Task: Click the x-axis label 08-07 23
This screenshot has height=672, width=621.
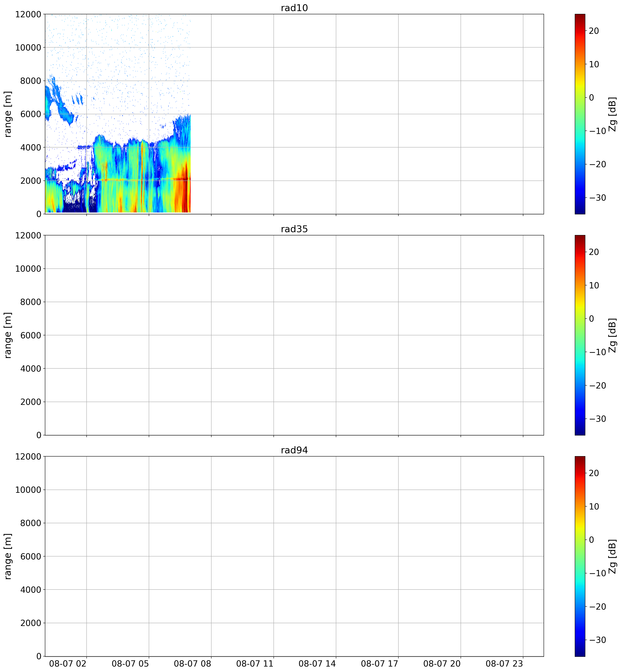Action: tap(504, 664)
